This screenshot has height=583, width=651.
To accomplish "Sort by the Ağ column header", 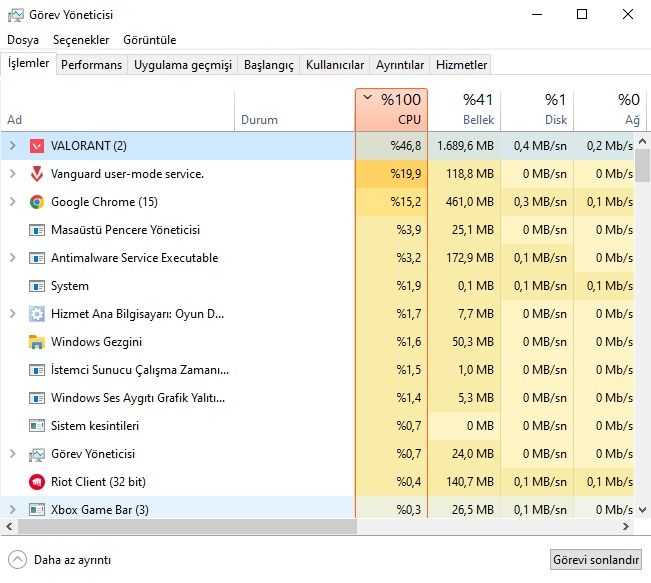I will pyautogui.click(x=610, y=110).
